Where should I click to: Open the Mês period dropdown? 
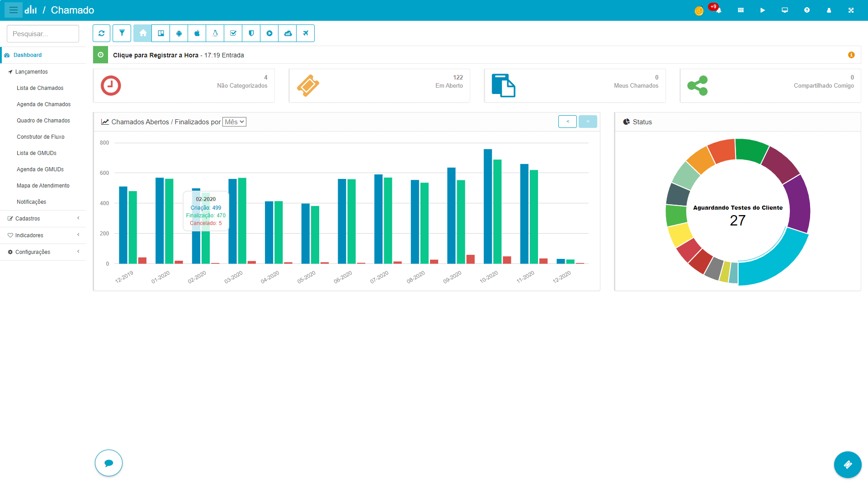click(234, 122)
